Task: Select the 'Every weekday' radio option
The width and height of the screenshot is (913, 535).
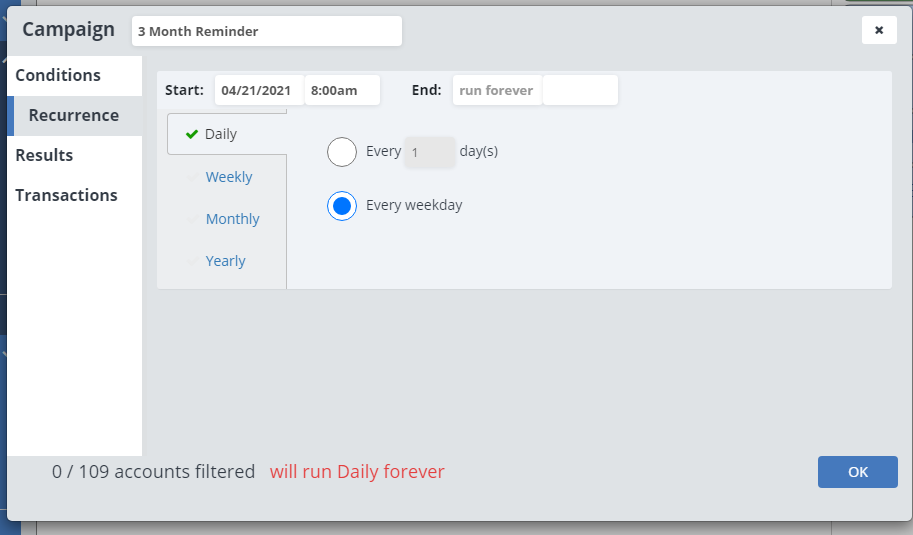Action: click(342, 206)
